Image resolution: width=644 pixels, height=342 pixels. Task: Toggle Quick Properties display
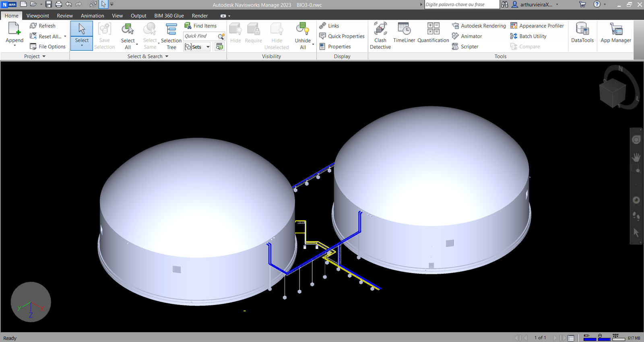(x=342, y=36)
